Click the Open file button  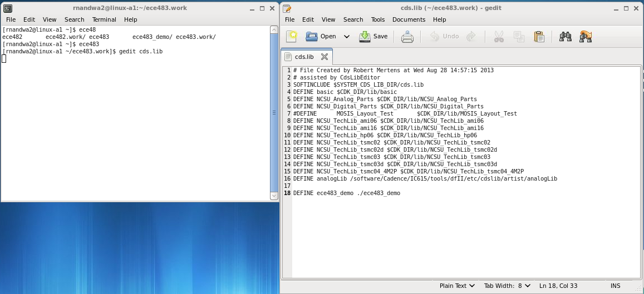click(x=321, y=37)
